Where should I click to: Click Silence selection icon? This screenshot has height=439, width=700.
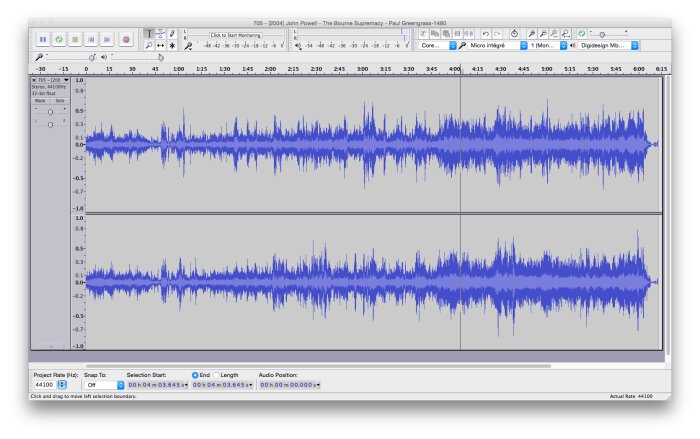point(469,33)
